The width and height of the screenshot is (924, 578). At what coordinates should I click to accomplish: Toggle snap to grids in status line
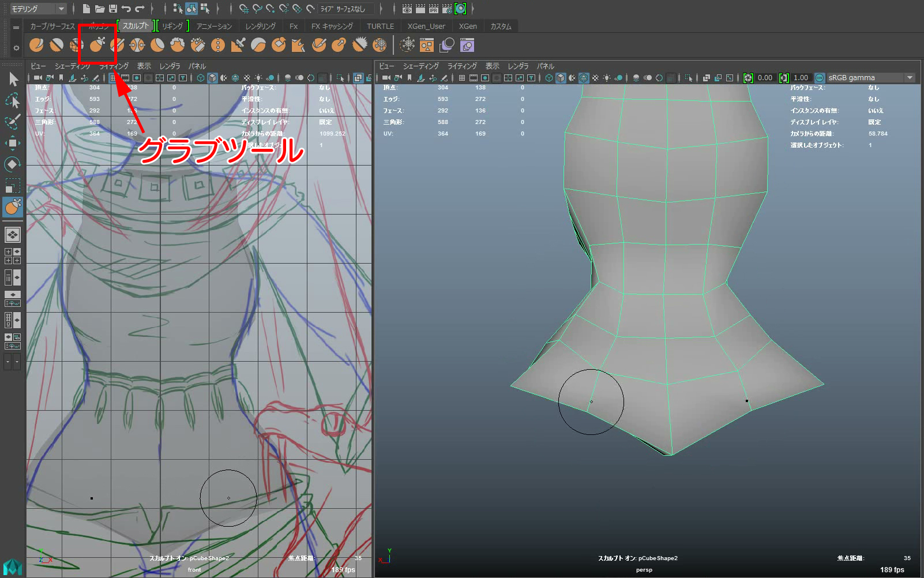click(245, 9)
